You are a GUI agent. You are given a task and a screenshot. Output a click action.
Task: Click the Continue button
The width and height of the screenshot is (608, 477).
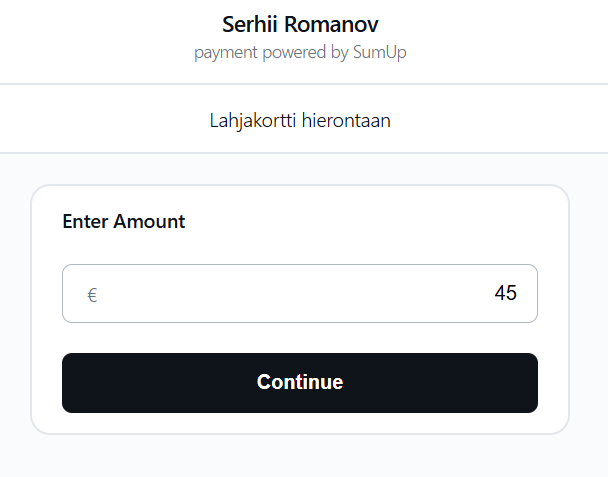pos(300,382)
